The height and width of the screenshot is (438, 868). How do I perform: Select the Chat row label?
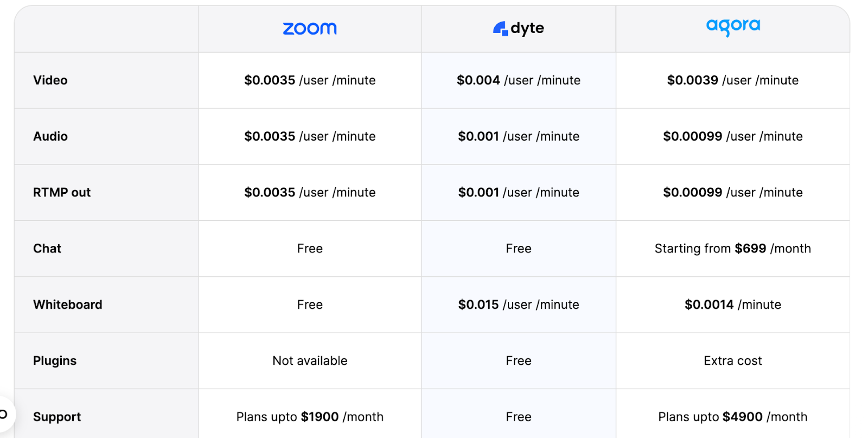pyautogui.click(x=47, y=249)
